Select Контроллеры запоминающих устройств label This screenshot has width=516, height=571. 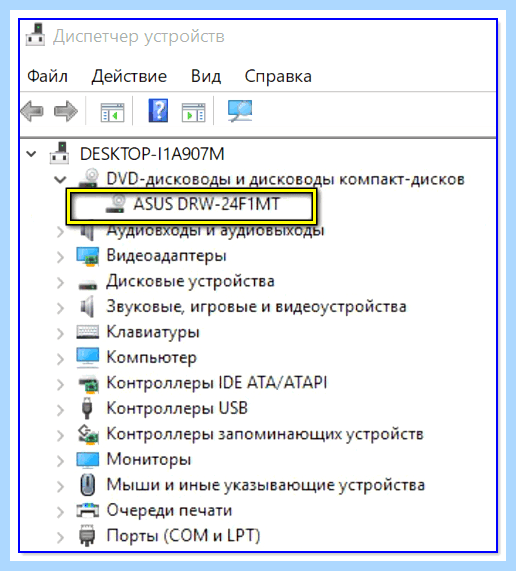pyautogui.click(x=265, y=434)
